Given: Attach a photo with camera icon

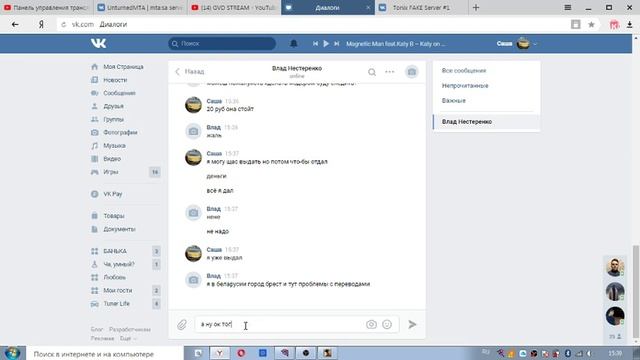Looking at the screenshot, I should click(371, 324).
